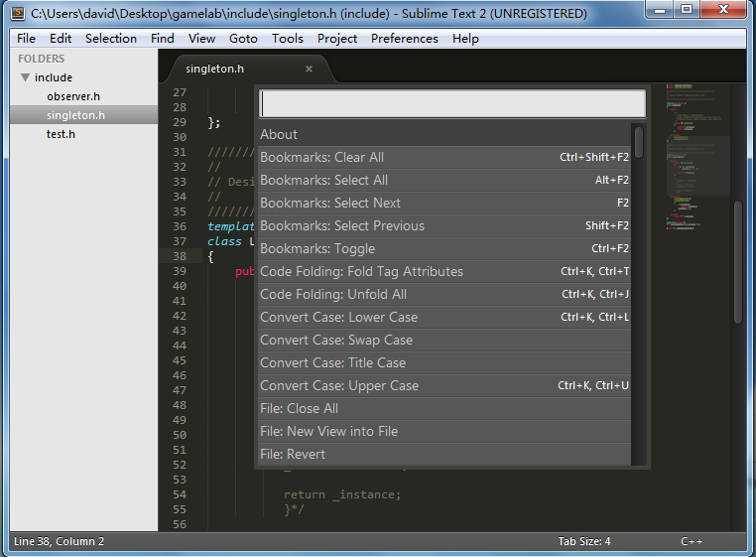This screenshot has width=756, height=557.
Task: Open the Goto menu
Action: pyautogui.click(x=243, y=39)
